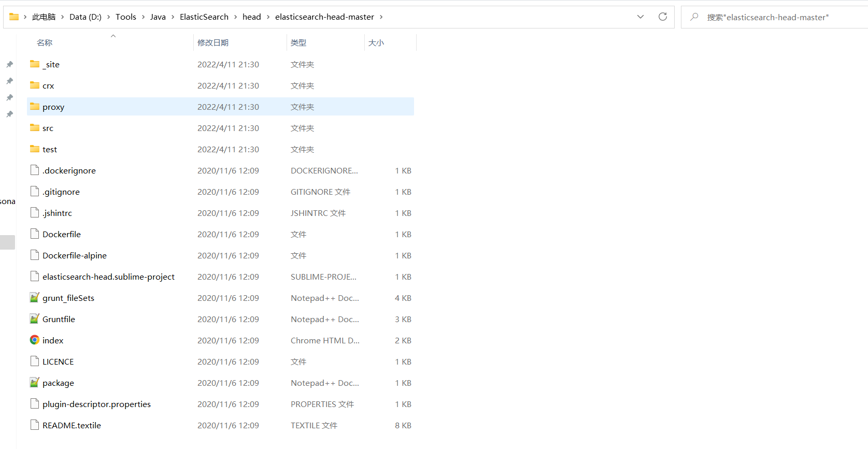The image size is (868, 449).
Task: Click the .dockerignore file icon
Action: coord(35,170)
